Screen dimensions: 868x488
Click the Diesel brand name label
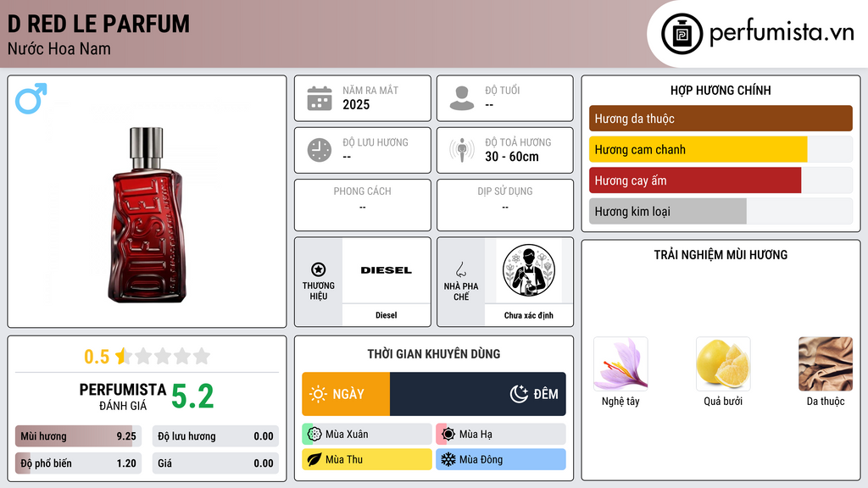point(387,315)
